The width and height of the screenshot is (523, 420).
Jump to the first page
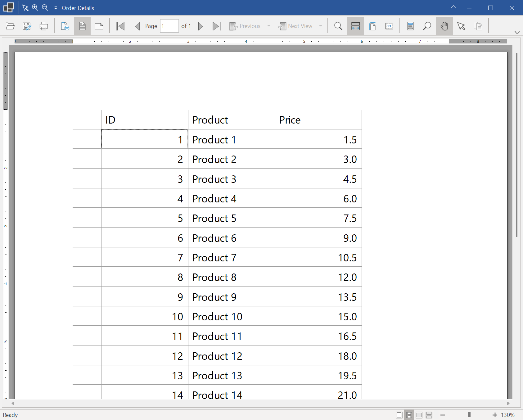(x=120, y=26)
